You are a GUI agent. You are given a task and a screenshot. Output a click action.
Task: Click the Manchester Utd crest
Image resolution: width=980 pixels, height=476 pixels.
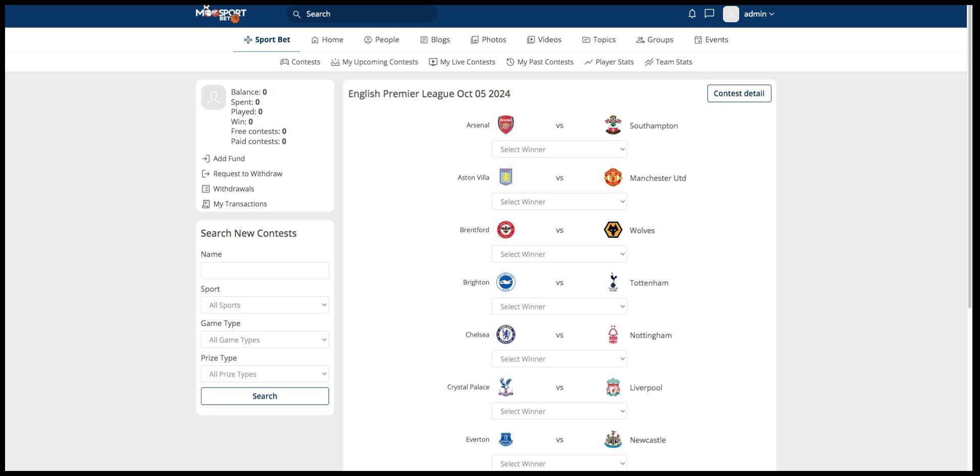[x=613, y=178]
